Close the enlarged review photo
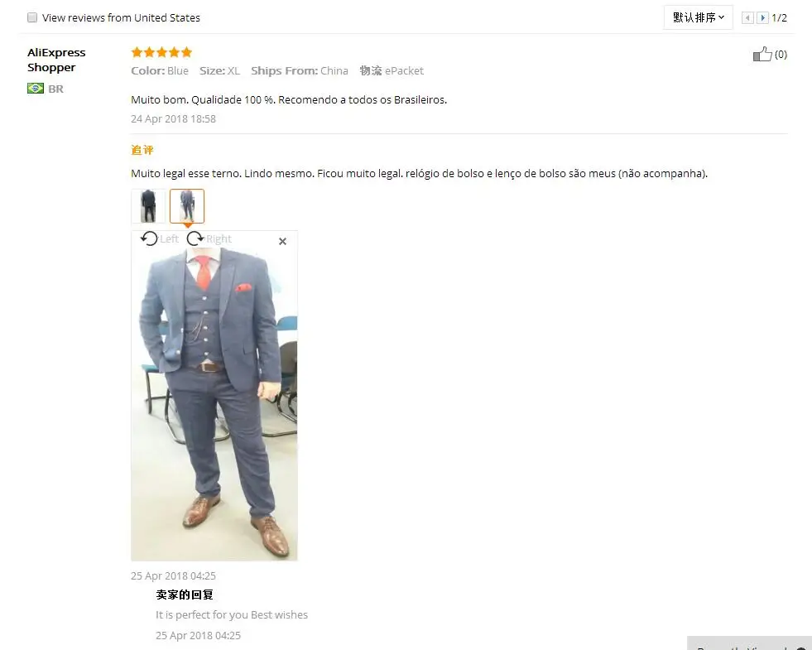Screen dimensions: 812x650 point(283,241)
